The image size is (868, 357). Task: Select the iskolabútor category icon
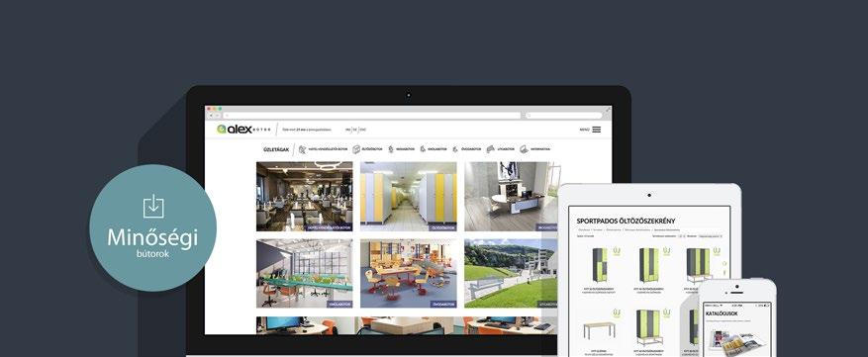[x=423, y=149]
